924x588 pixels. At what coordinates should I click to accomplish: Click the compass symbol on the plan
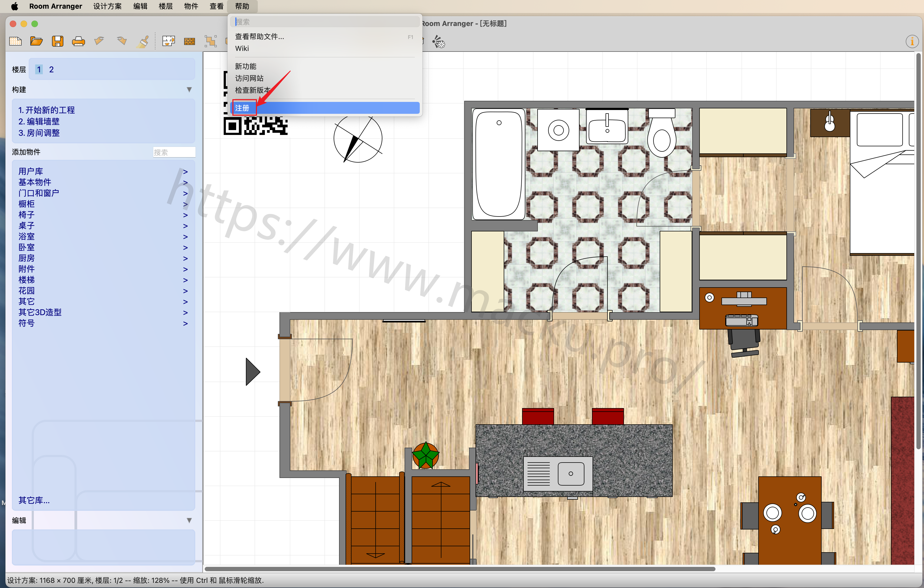tap(358, 138)
